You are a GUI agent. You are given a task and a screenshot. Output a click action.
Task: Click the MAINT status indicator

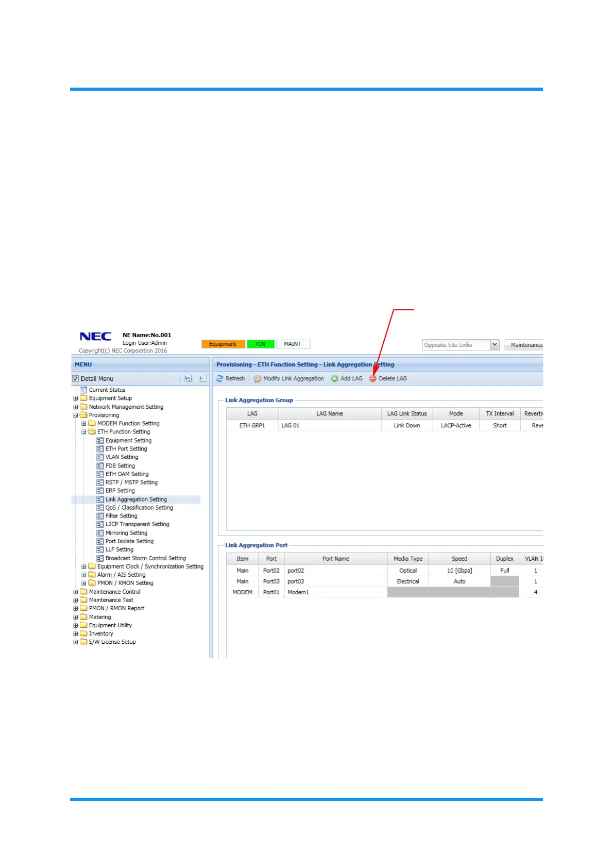pos(293,344)
